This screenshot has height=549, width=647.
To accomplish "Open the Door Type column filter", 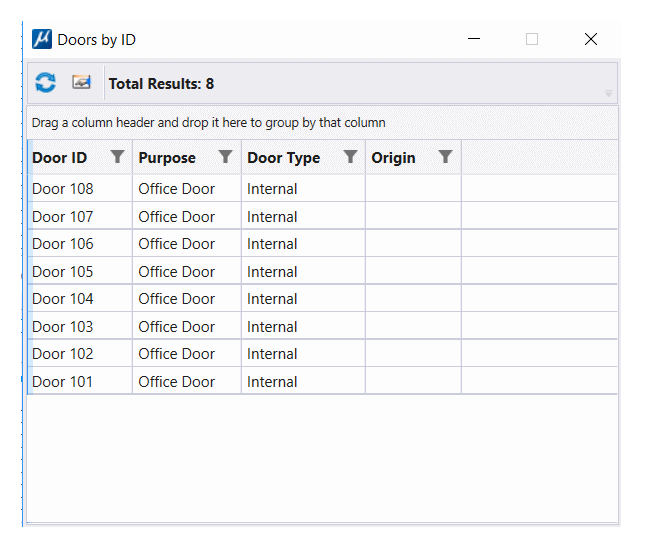I will 350,157.
